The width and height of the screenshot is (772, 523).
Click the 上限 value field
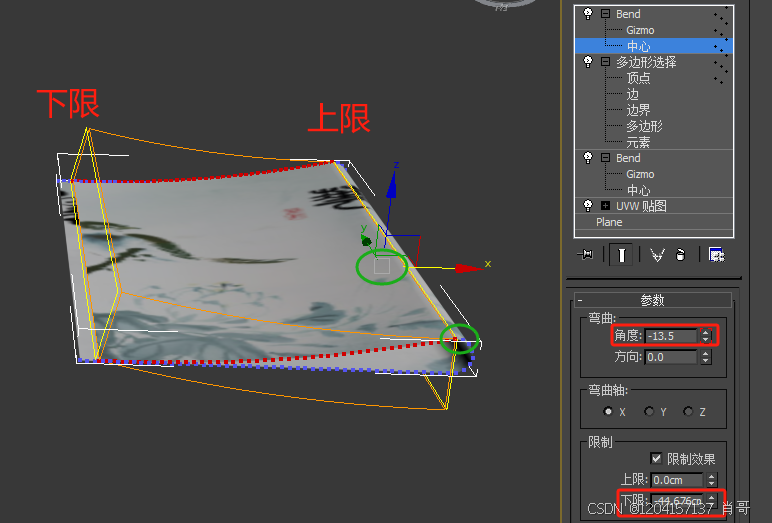tap(677, 480)
